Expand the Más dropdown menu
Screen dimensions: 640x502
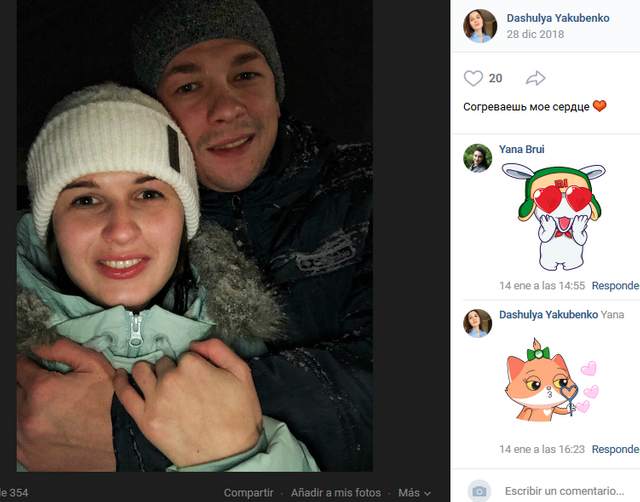click(x=414, y=493)
